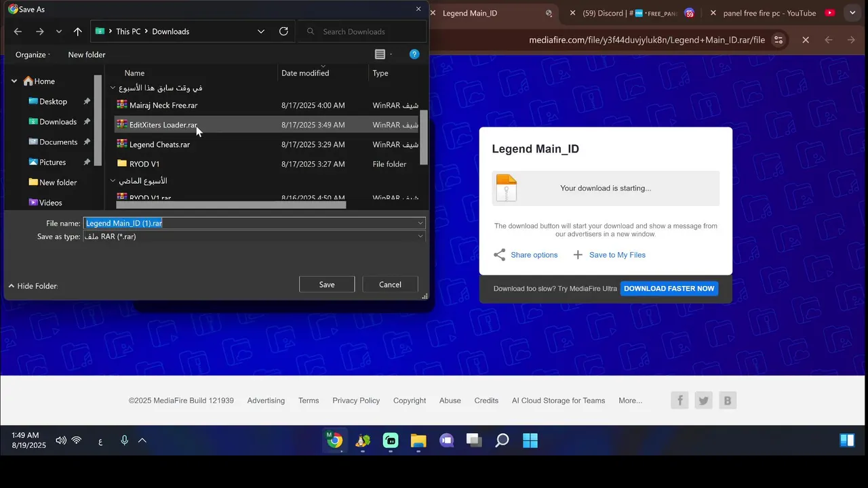The height and width of the screenshot is (488, 868).
Task: Collapse the Home tree node
Action: pyautogui.click(x=14, y=81)
